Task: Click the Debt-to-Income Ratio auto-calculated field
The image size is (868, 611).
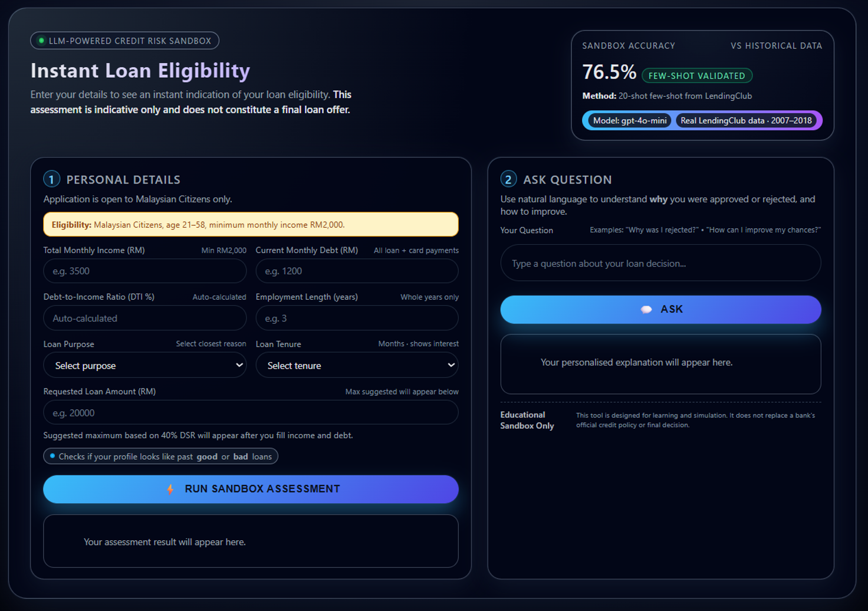Action: (x=144, y=318)
